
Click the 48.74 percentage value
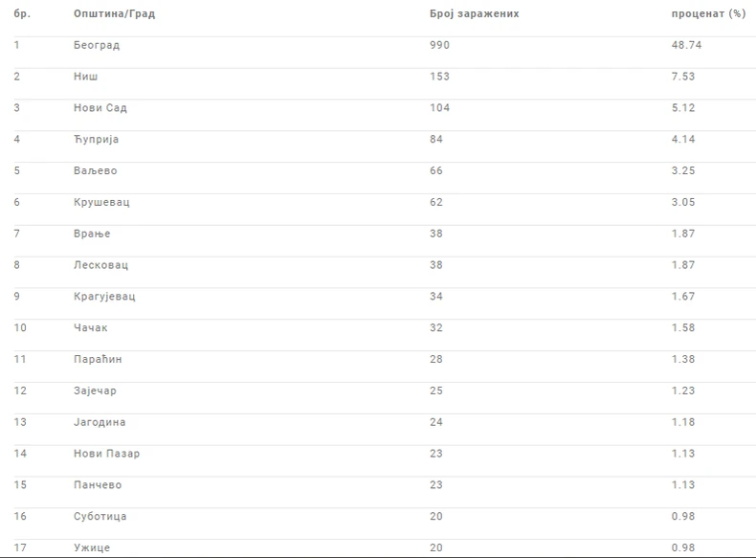(x=687, y=45)
